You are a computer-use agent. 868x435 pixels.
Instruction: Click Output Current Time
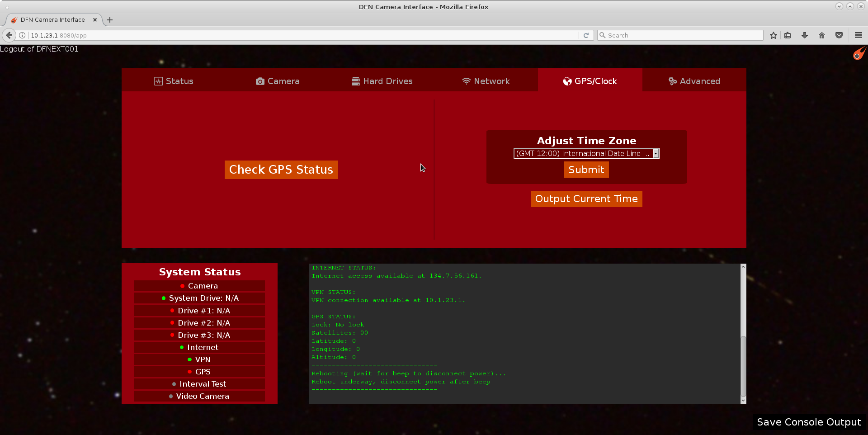click(586, 199)
